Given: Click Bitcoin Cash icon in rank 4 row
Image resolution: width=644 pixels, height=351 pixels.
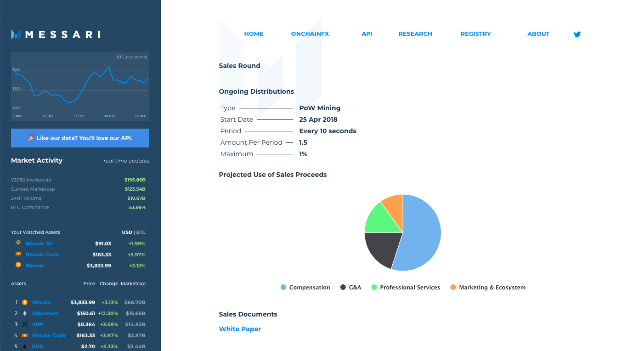Looking at the screenshot, I should pos(25,335).
